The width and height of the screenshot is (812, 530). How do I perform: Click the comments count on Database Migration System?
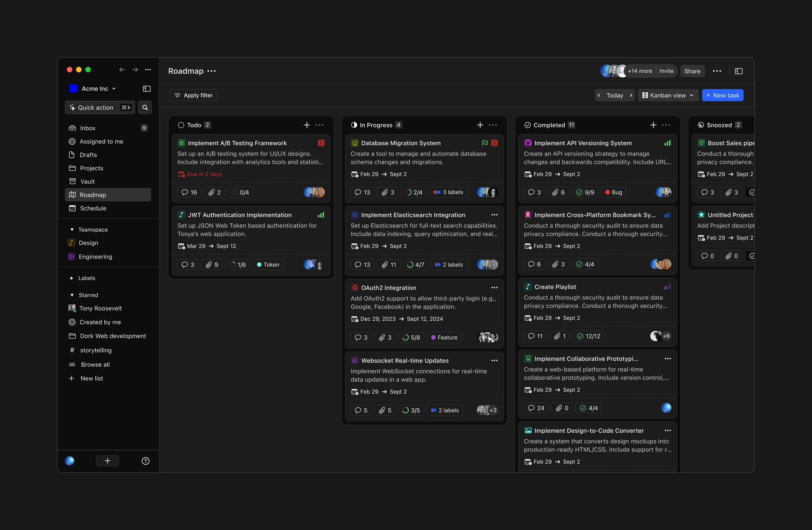click(x=362, y=192)
